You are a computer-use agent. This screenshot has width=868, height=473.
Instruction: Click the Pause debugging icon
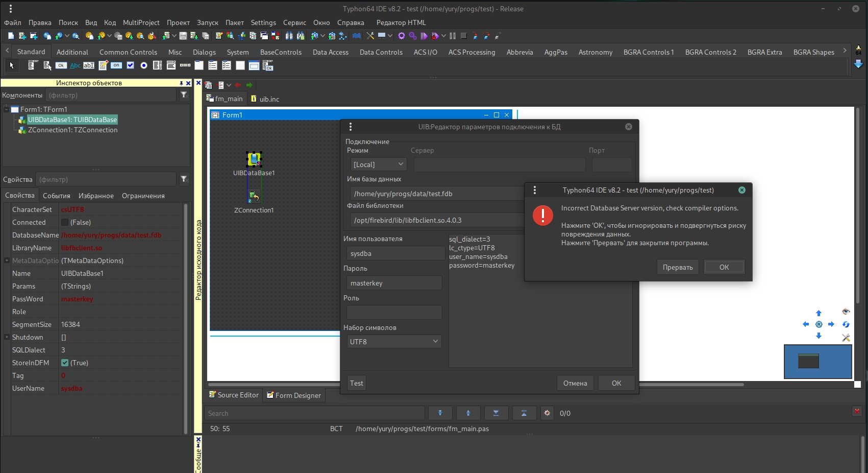(x=453, y=36)
